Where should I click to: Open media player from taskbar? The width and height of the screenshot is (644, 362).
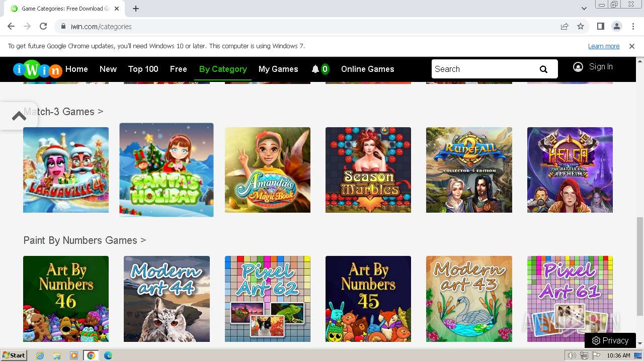74,355
